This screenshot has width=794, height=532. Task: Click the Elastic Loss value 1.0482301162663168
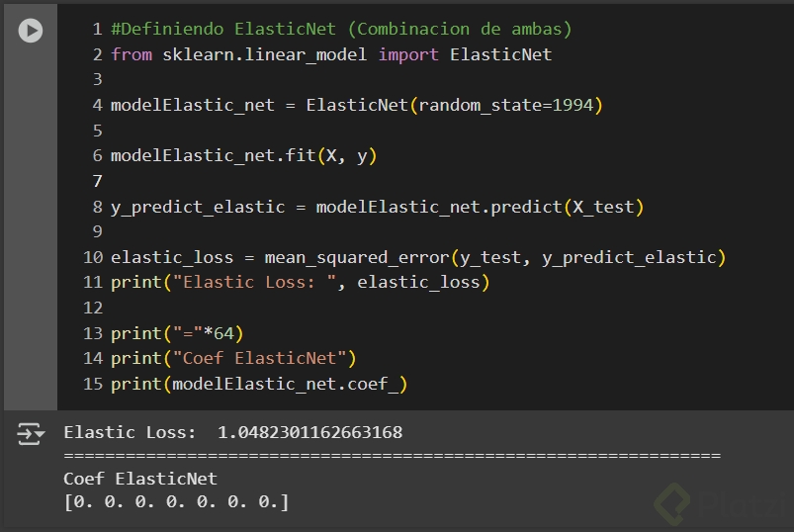point(309,433)
